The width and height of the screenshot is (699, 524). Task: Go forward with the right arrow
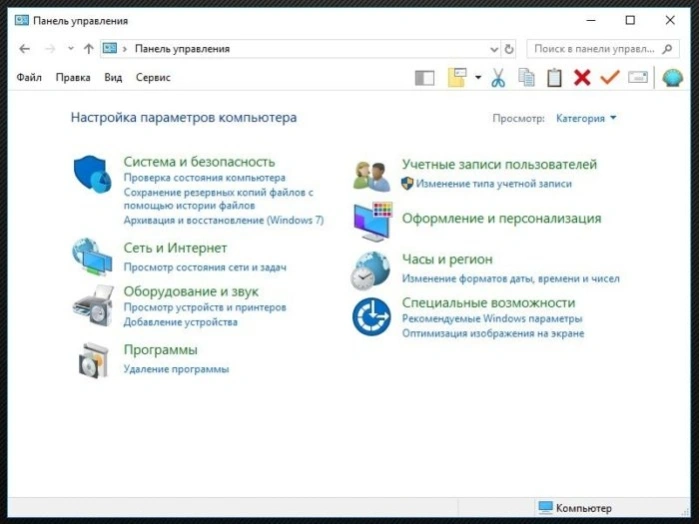pos(50,49)
